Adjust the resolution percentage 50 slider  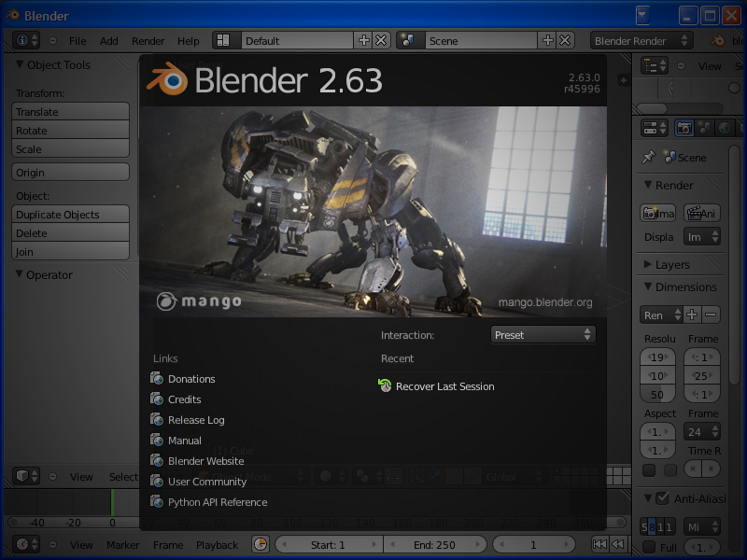[x=657, y=394]
